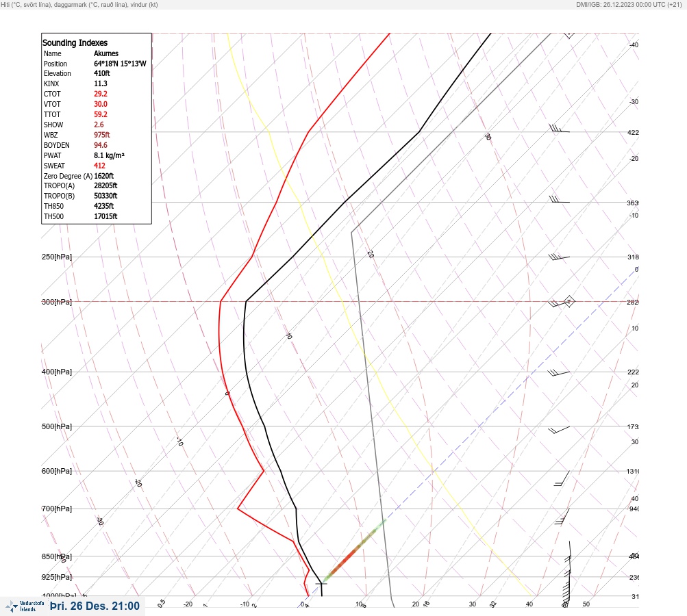This screenshot has height=616, width=687.
Task: Click the SWEAT value '412'
Action: pyautogui.click(x=99, y=166)
